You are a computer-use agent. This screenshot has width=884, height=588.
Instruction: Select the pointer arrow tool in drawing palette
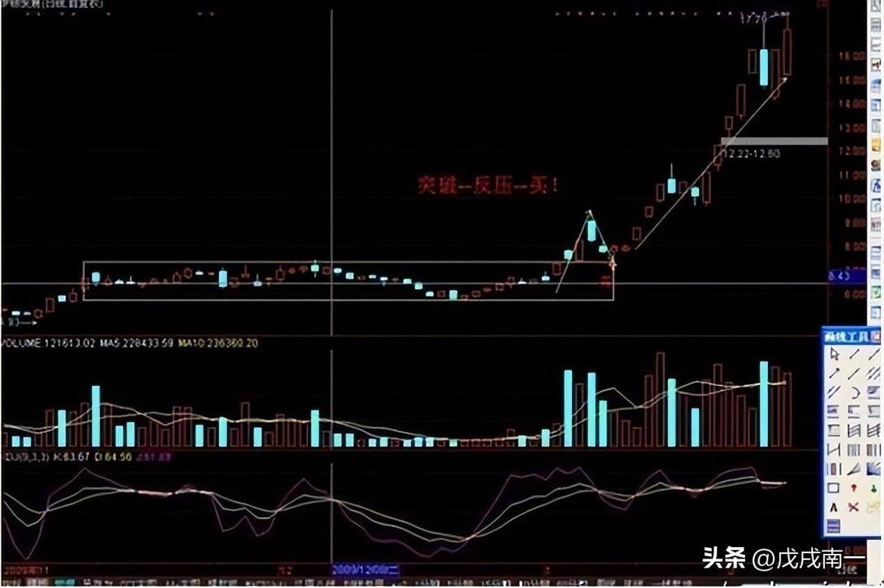coord(834,354)
